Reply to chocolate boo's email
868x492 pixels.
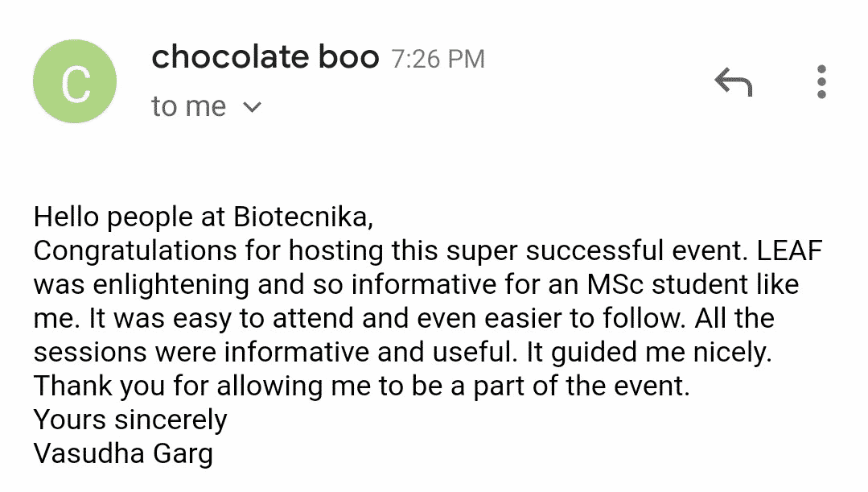coord(734,82)
